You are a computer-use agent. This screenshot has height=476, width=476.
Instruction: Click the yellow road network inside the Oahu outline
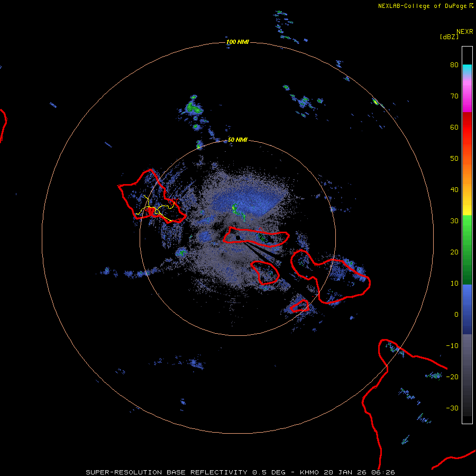tap(155, 208)
